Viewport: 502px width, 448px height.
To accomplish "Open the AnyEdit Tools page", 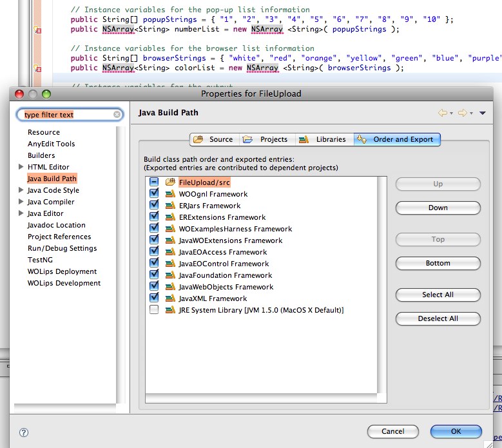I will [x=51, y=144].
